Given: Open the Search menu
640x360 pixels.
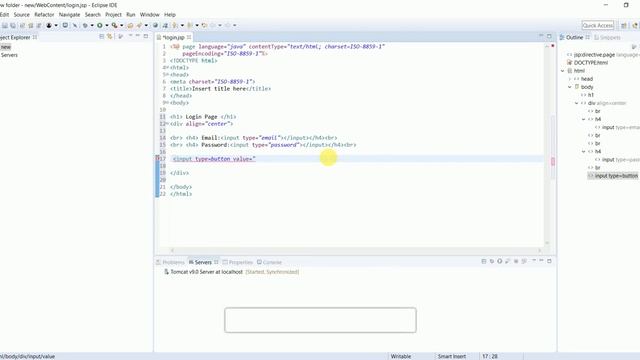Looking at the screenshot, I should pos(93,14).
